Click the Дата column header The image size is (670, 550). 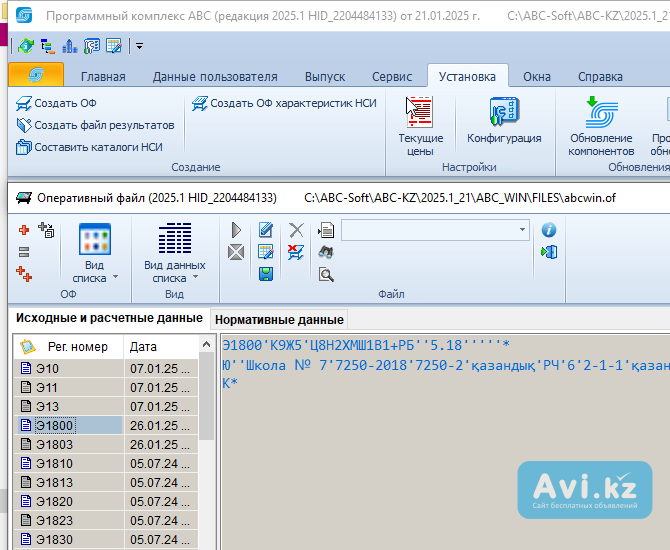click(143, 346)
